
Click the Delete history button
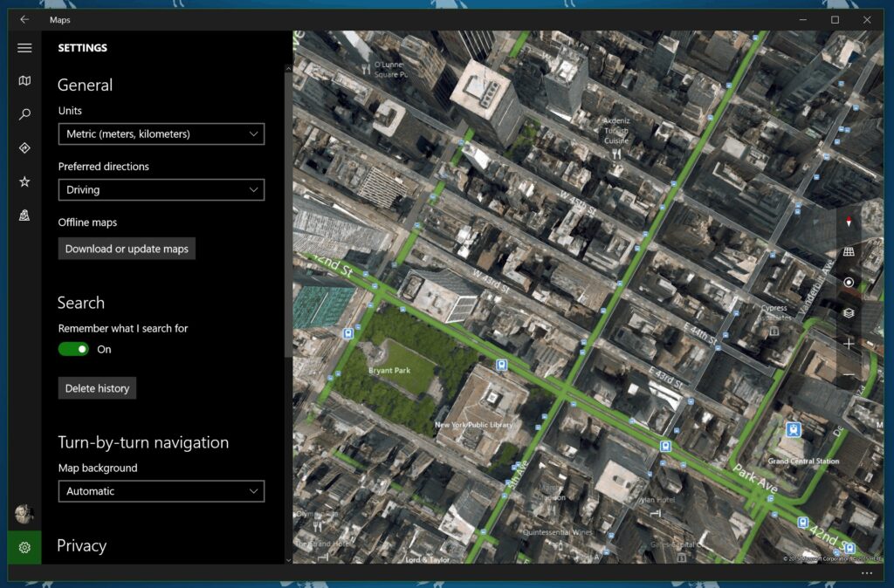[97, 388]
